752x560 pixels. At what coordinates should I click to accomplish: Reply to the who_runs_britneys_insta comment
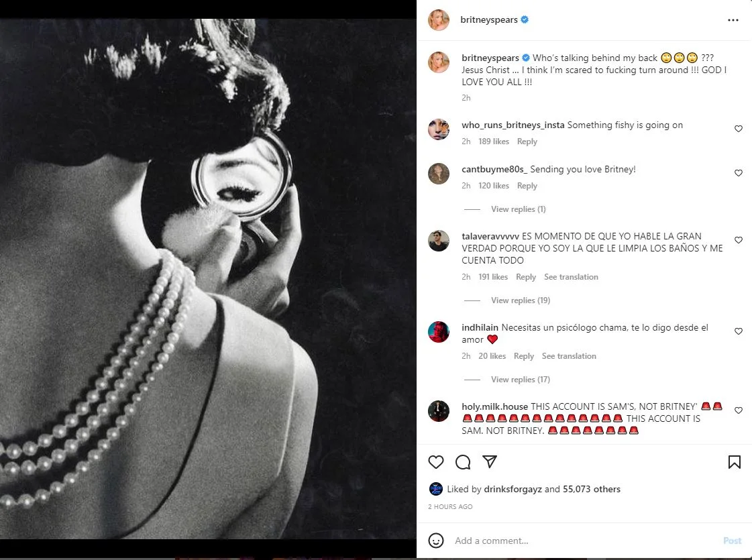tap(527, 142)
